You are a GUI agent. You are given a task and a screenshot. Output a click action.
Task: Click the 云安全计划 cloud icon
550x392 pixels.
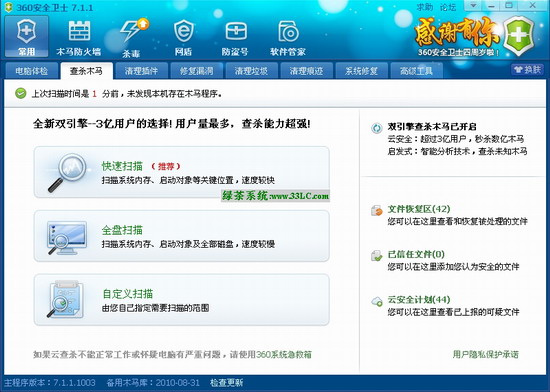(376, 301)
